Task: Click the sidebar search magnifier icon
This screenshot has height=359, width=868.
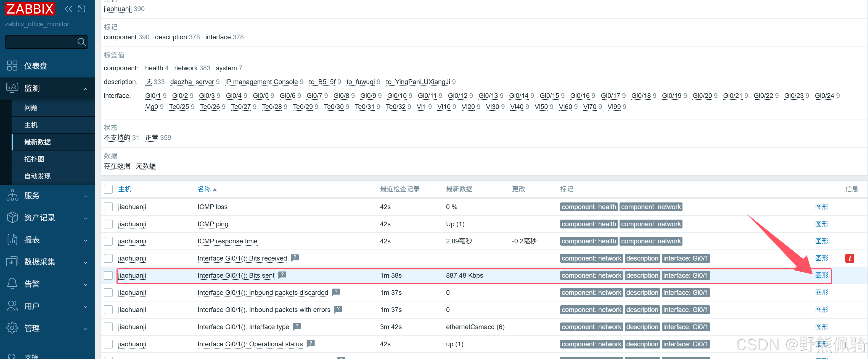Action: click(81, 42)
